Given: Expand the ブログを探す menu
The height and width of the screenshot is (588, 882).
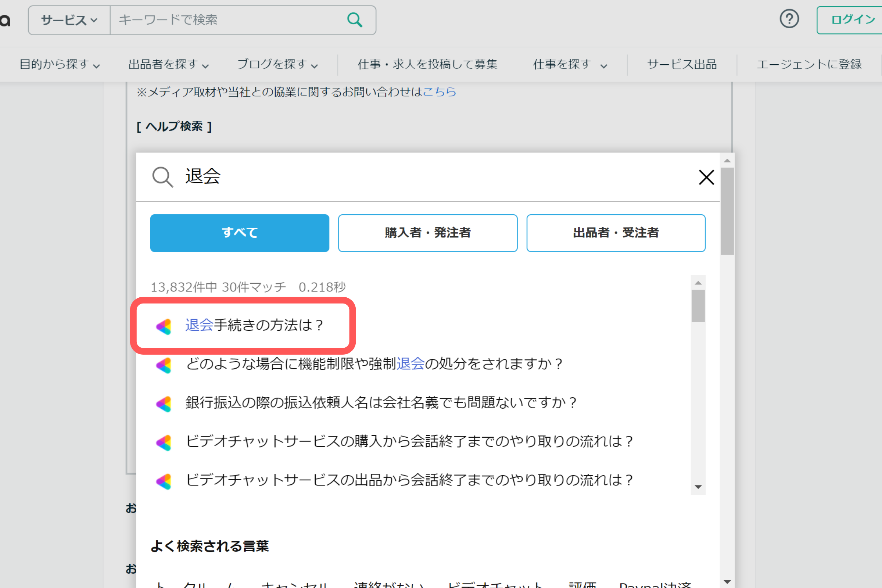Looking at the screenshot, I should 277,65.
